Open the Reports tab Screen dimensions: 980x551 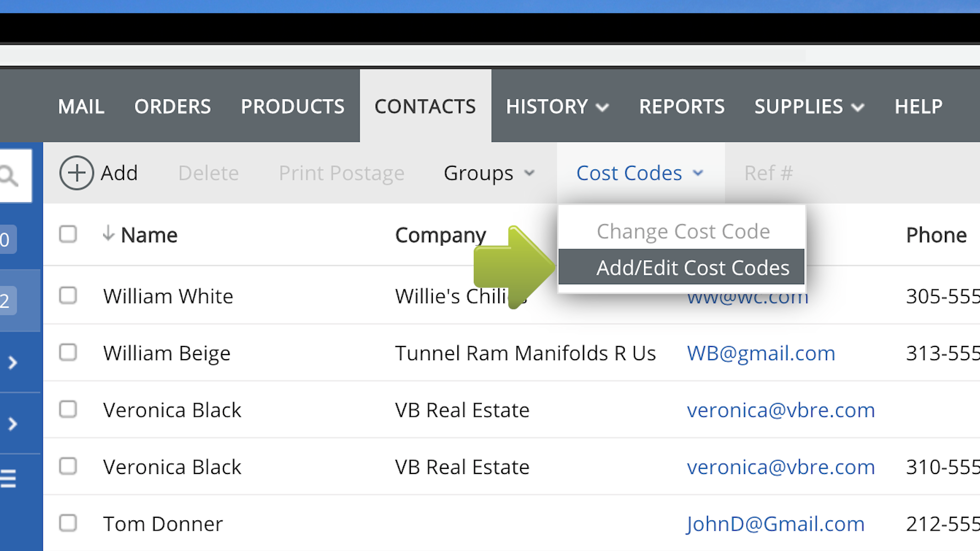681,107
